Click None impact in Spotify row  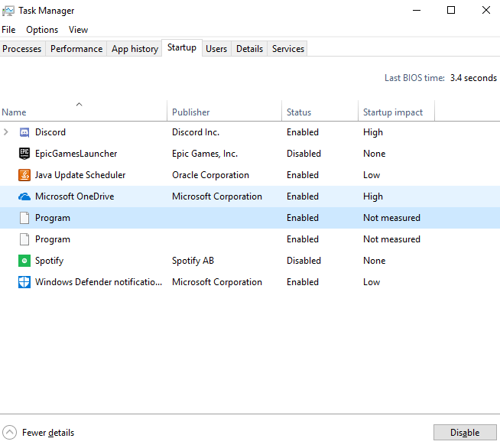[375, 261]
